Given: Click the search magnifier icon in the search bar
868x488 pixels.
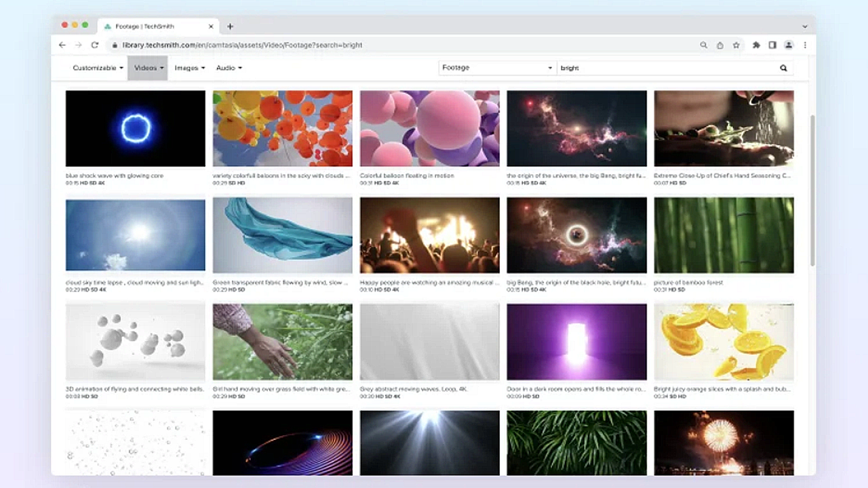Looking at the screenshot, I should pos(783,68).
